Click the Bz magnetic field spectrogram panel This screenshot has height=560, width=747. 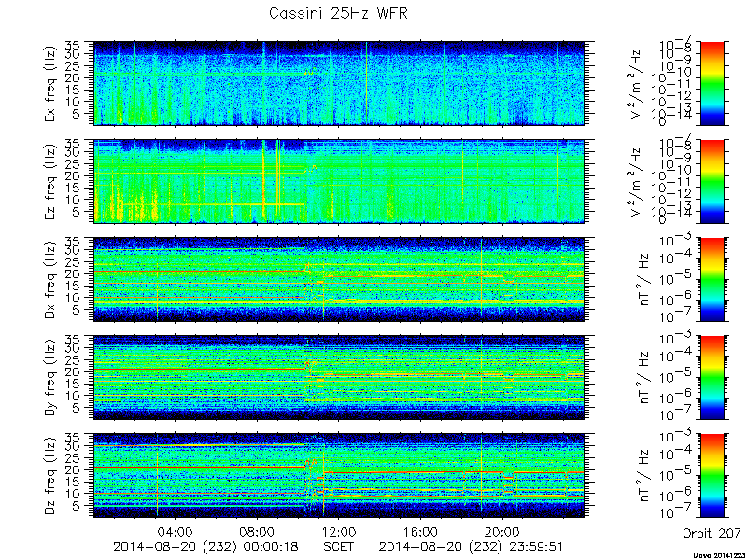339,476
